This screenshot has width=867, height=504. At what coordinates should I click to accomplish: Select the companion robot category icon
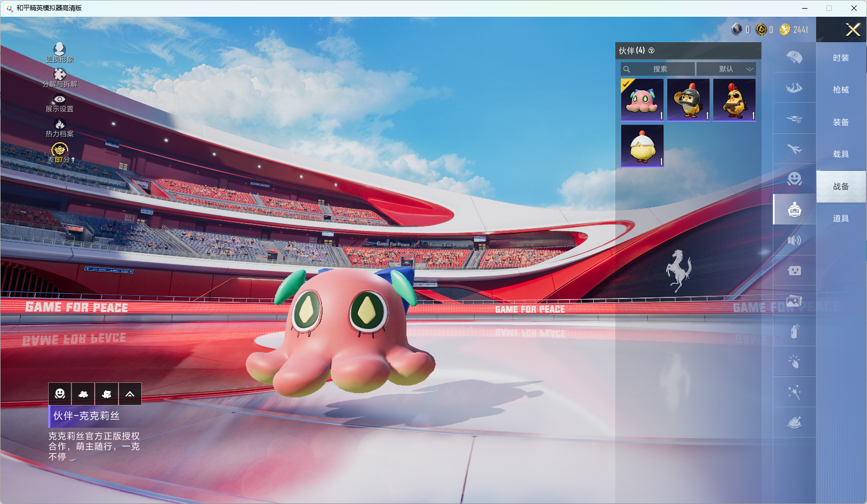[794, 209]
